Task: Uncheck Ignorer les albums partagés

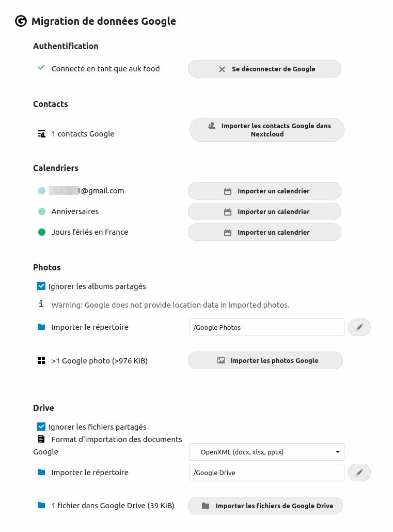Action: click(41, 286)
